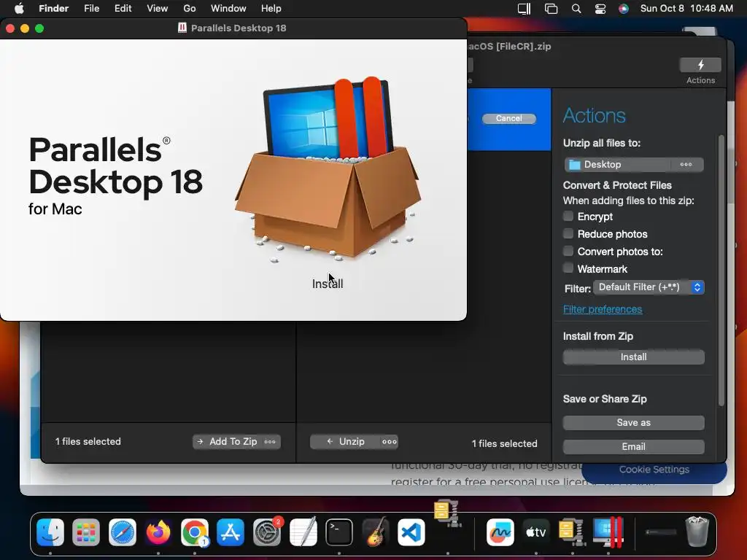Click the WinZip icon next to Apple TV

pyautogui.click(x=572, y=532)
